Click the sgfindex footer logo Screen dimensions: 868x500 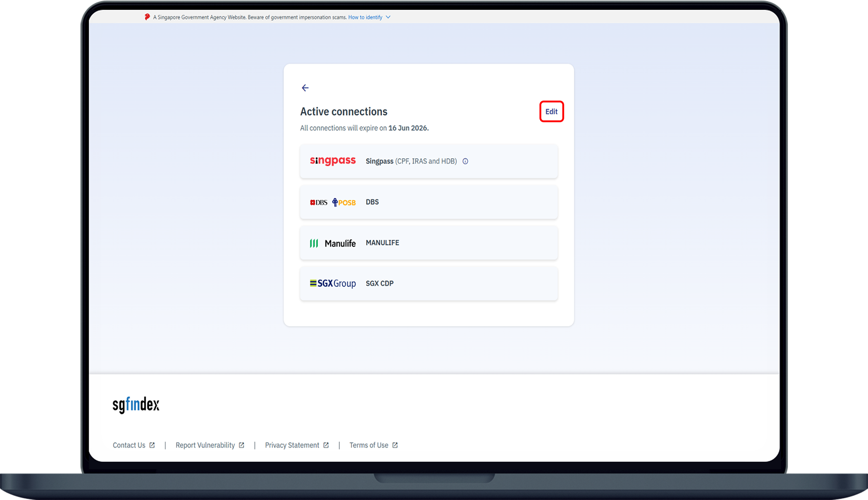(136, 404)
